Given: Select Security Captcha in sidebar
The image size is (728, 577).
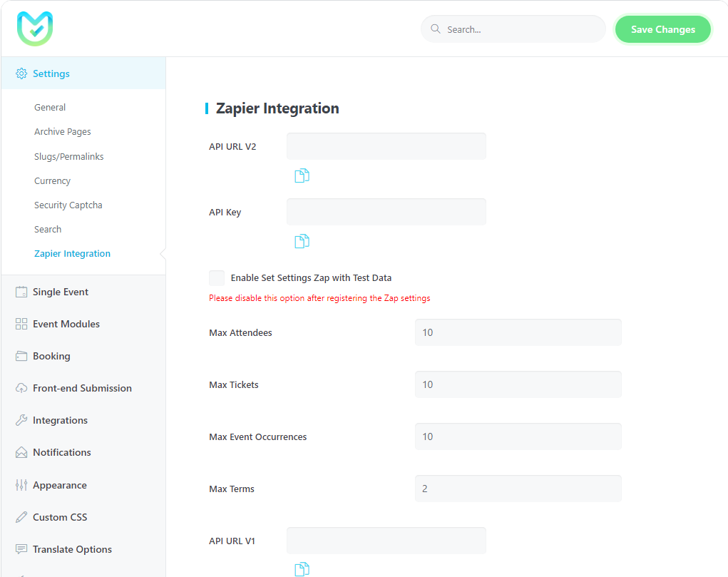Looking at the screenshot, I should click(68, 205).
